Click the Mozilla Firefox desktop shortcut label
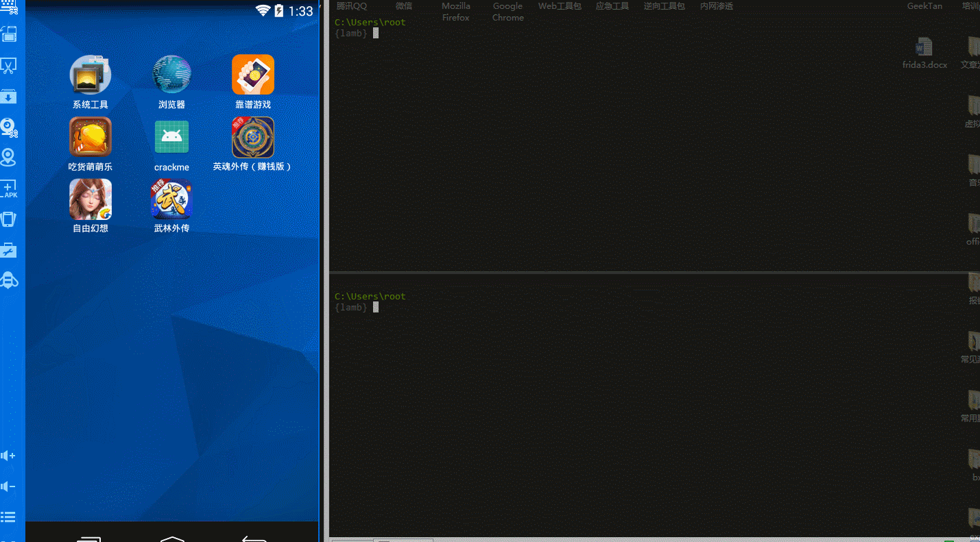Image resolution: width=980 pixels, height=542 pixels. pyautogui.click(x=456, y=12)
